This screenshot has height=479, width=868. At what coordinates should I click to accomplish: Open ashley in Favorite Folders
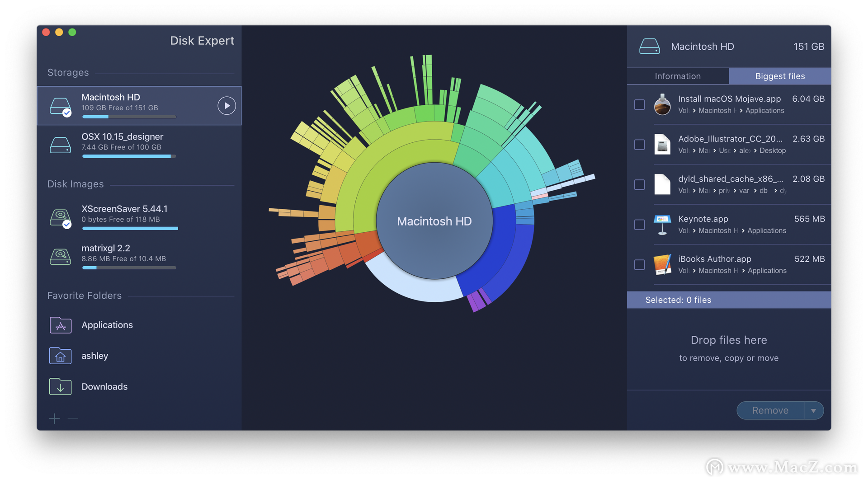[94, 356]
